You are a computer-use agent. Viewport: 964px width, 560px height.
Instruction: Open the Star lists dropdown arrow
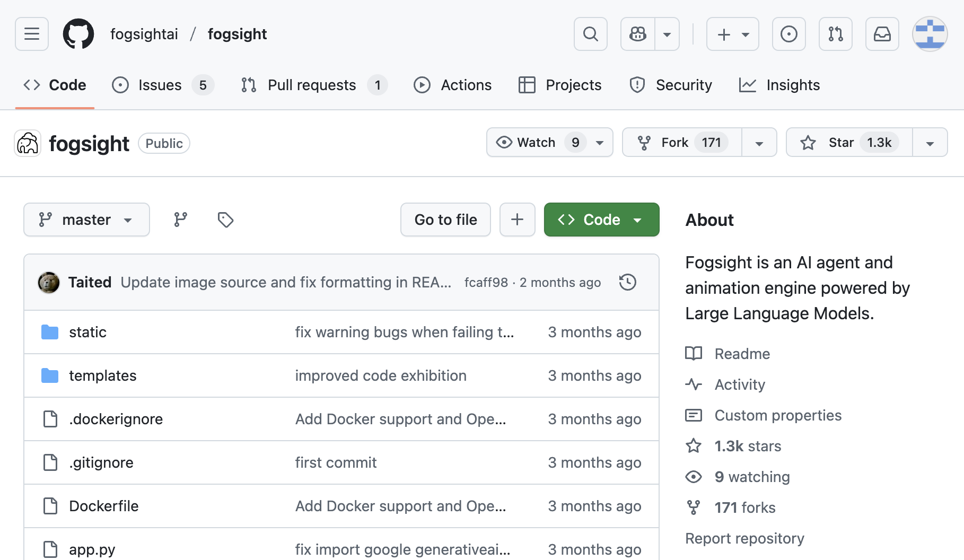(930, 143)
